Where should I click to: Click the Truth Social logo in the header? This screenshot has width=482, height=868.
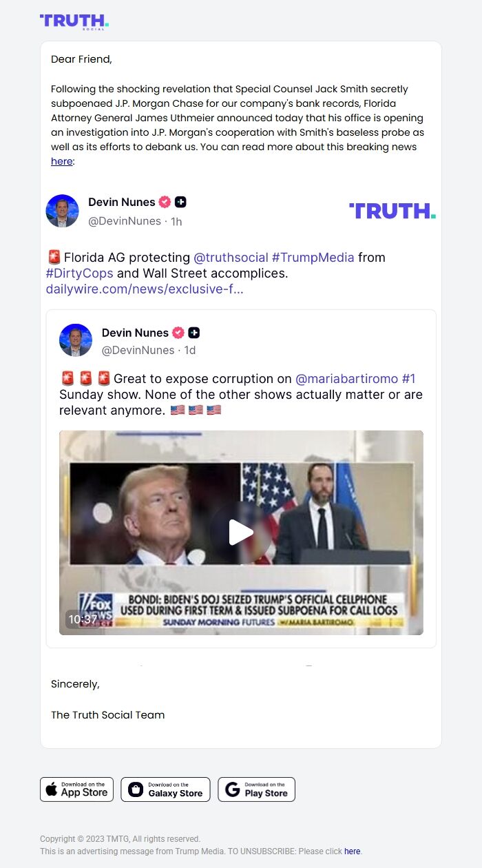[74, 21]
